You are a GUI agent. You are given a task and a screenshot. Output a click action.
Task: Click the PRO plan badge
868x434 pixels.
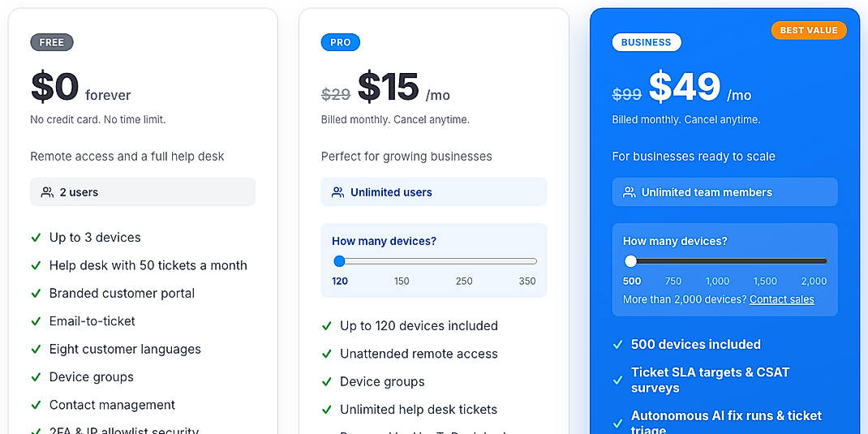pos(341,42)
